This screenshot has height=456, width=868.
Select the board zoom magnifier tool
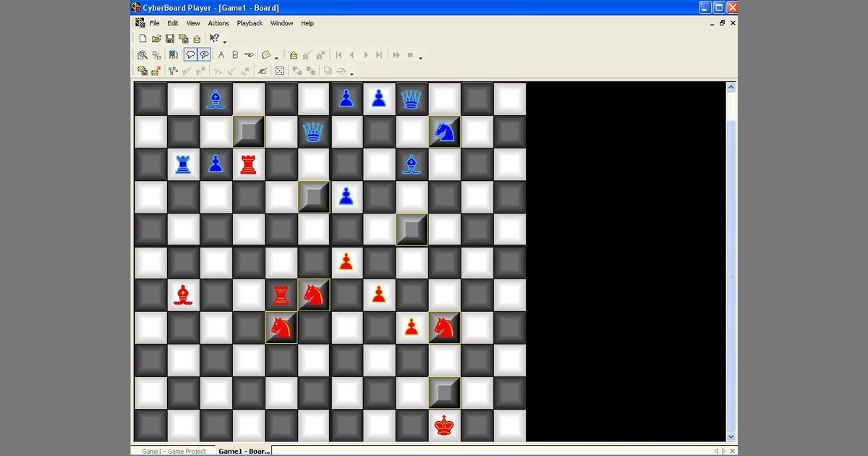(142, 54)
